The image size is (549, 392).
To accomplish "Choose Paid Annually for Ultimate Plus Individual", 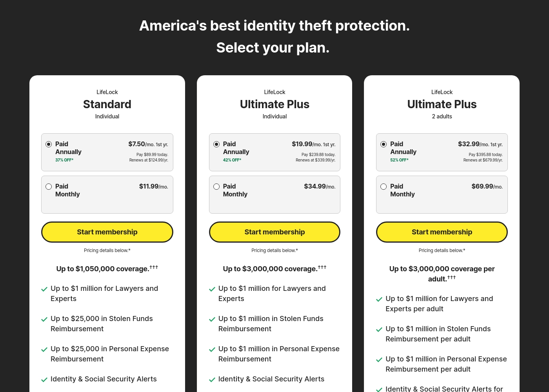I will (x=216, y=144).
